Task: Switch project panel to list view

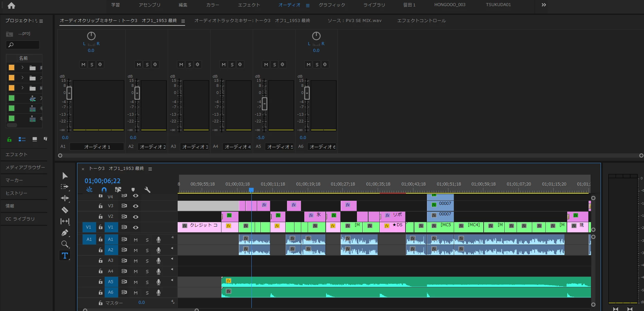Action: click(x=22, y=139)
